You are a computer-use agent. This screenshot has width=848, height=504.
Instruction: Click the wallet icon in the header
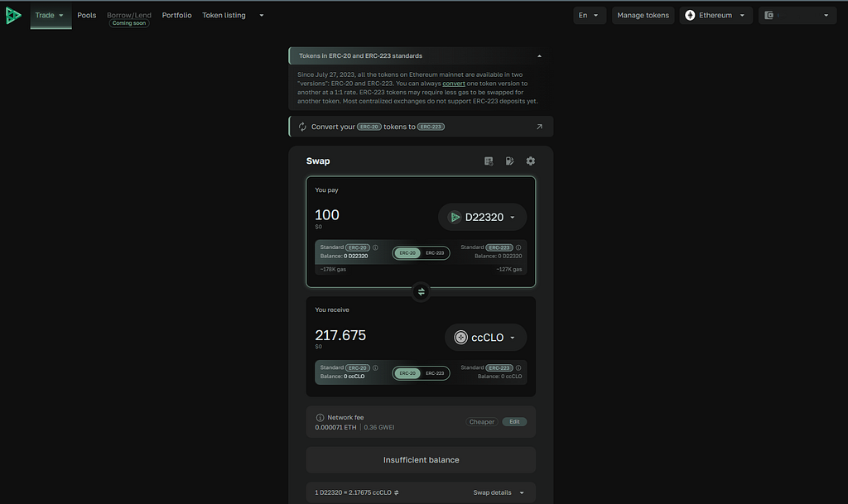pyautogui.click(x=769, y=15)
